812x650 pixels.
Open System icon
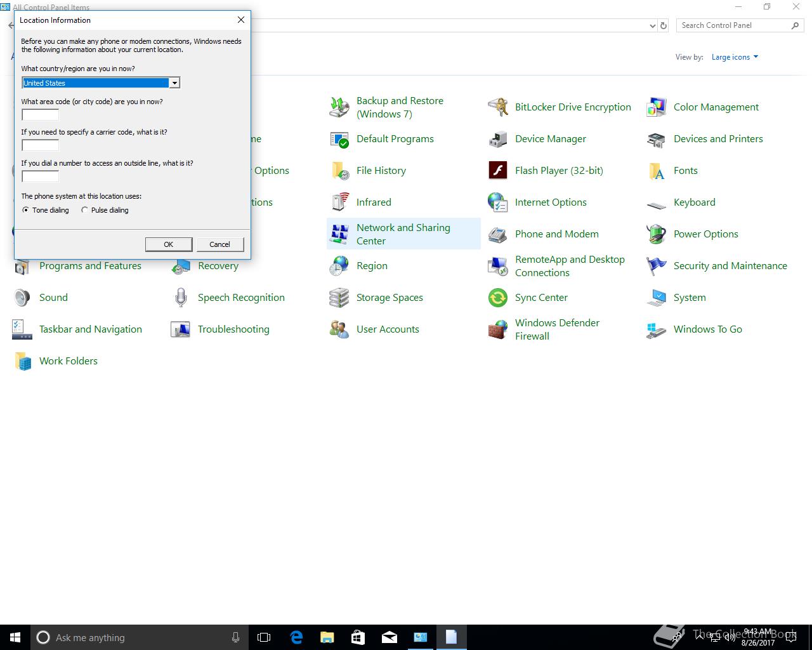click(x=657, y=298)
